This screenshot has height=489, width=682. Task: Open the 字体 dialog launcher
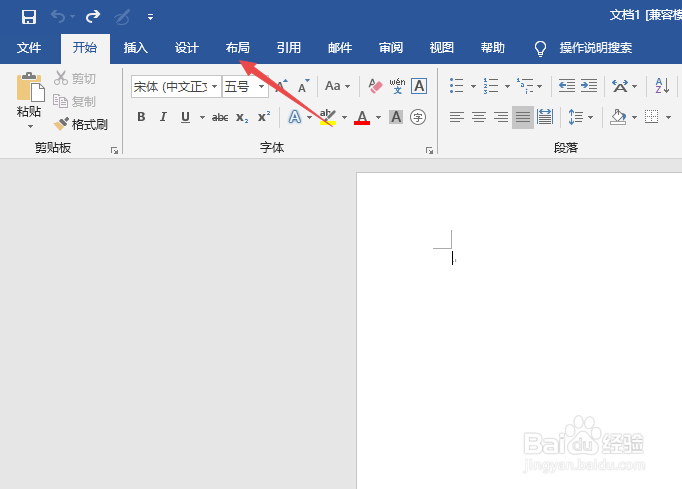click(x=429, y=151)
